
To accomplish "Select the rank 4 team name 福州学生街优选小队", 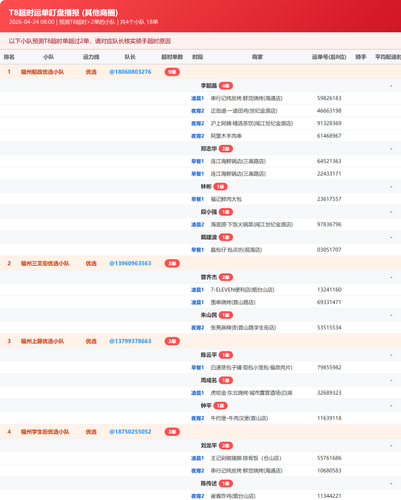I will point(45,432).
